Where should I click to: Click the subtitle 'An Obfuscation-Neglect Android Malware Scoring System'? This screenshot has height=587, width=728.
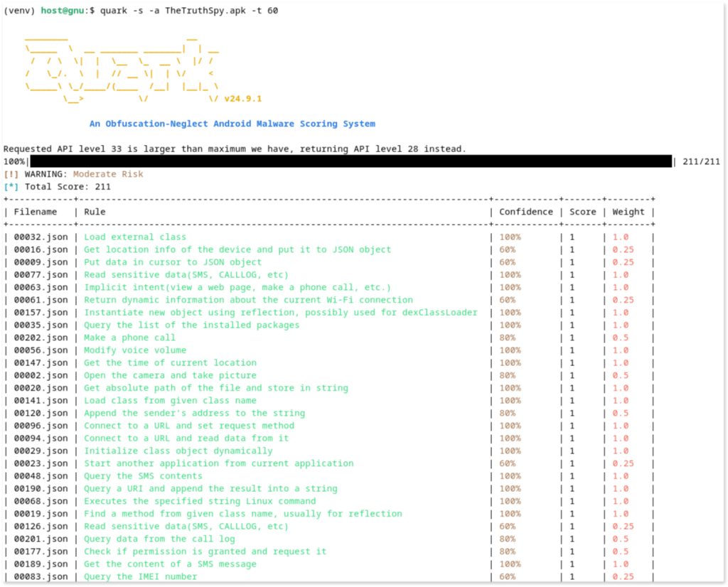click(x=232, y=124)
